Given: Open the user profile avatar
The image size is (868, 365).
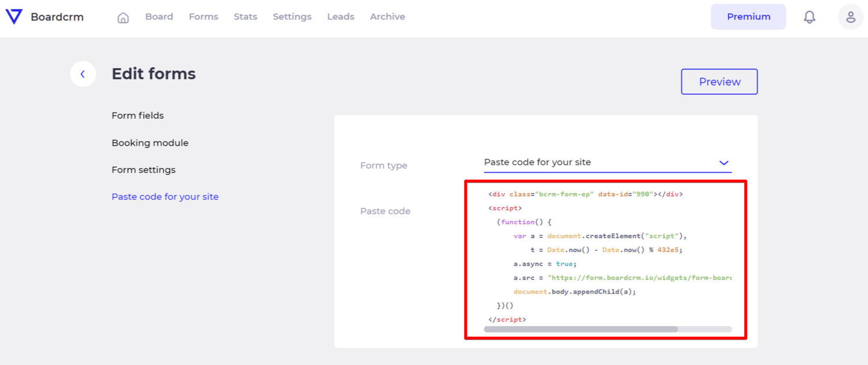Looking at the screenshot, I should click(851, 17).
